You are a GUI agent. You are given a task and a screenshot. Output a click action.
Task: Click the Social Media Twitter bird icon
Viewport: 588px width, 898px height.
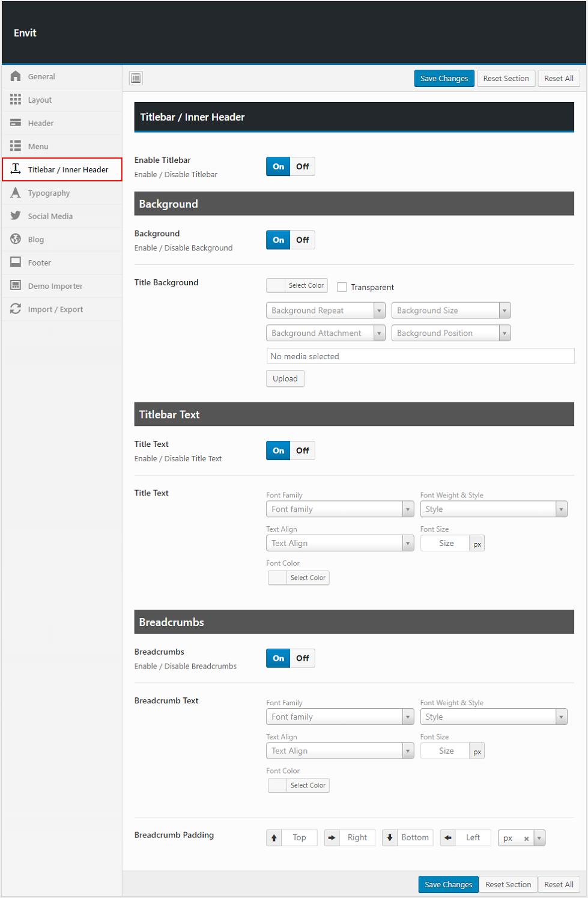[16, 216]
